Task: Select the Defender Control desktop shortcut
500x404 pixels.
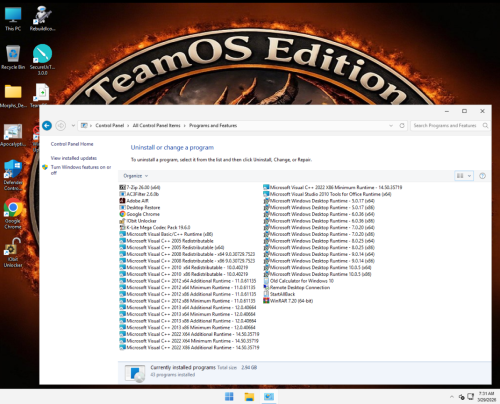Action: click(13, 175)
